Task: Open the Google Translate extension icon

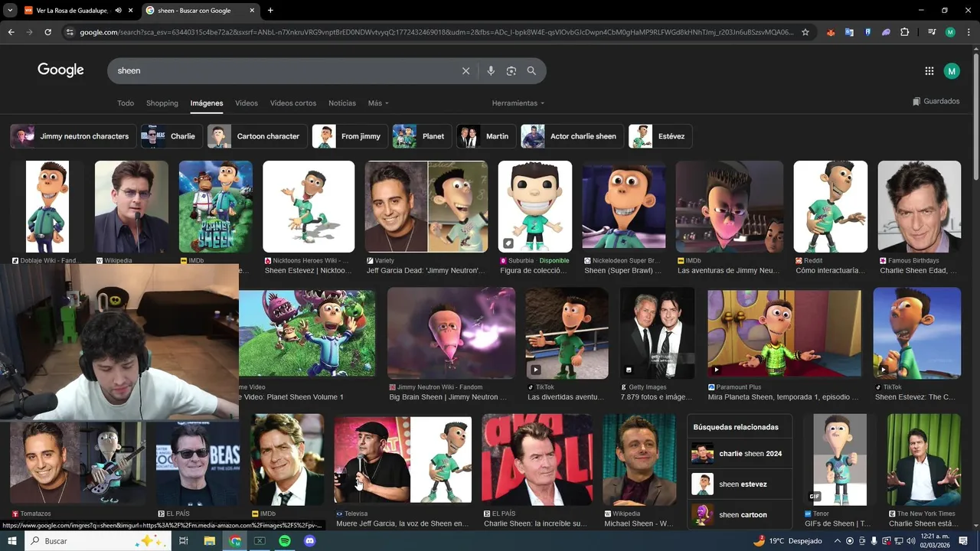Action: pos(849,32)
